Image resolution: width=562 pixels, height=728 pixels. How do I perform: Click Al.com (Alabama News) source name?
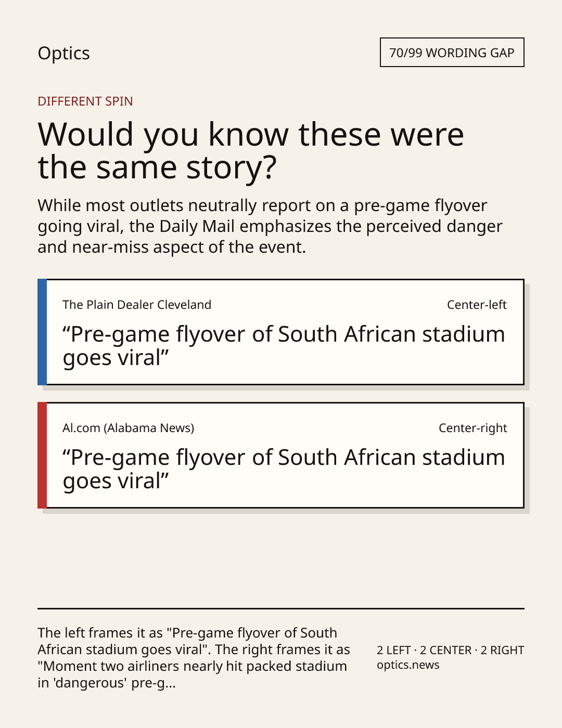tap(128, 428)
